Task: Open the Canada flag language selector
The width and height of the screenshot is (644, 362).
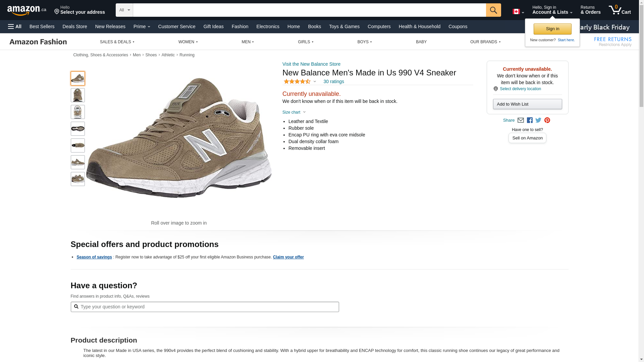Action: tap(518, 12)
